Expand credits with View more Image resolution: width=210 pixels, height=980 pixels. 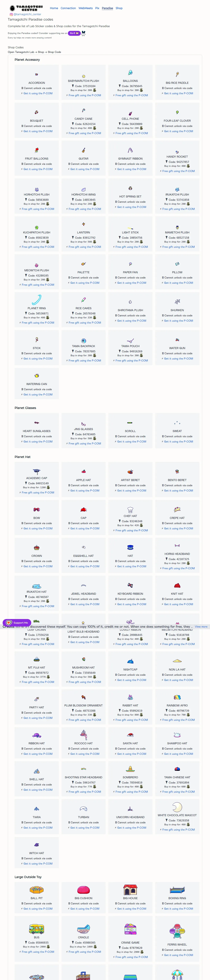pos(201,627)
